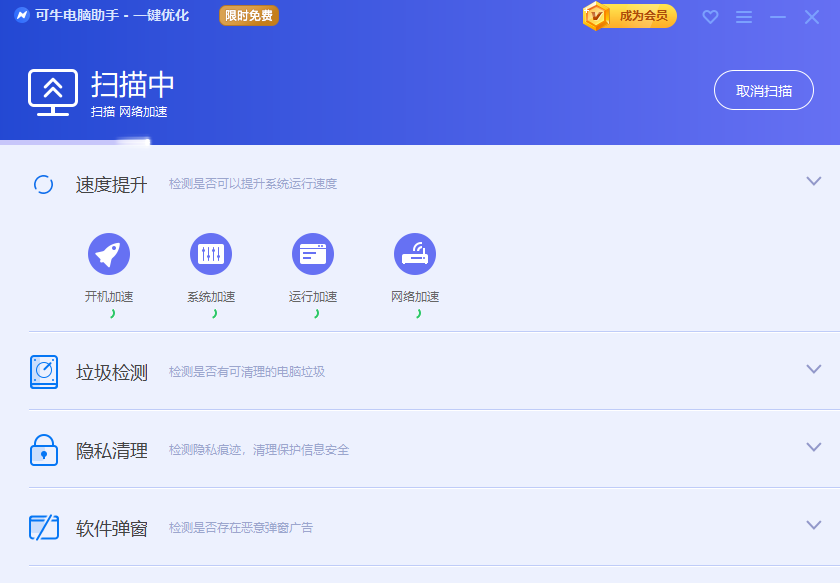Expand the 软件弹窗 section chevron

coord(814,525)
